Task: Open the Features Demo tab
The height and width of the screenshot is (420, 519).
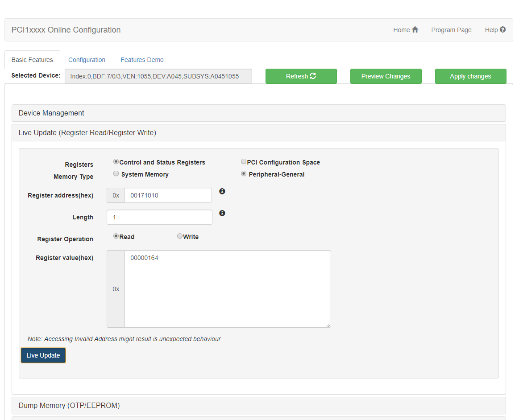Action: [x=142, y=60]
